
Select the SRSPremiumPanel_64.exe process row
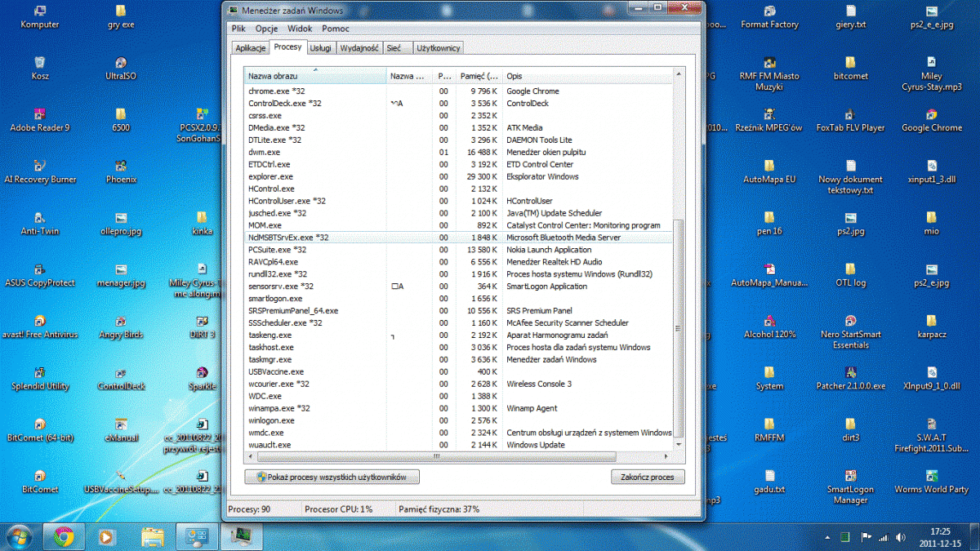(x=458, y=310)
